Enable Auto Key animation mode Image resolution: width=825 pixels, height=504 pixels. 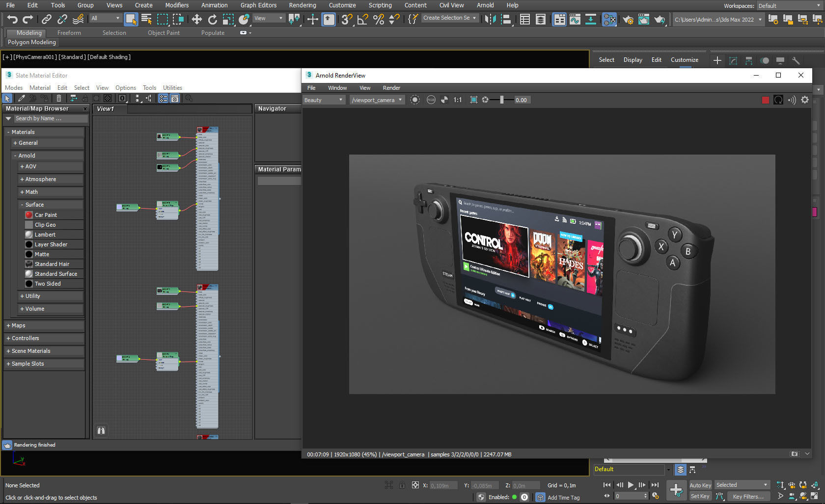pyautogui.click(x=700, y=485)
